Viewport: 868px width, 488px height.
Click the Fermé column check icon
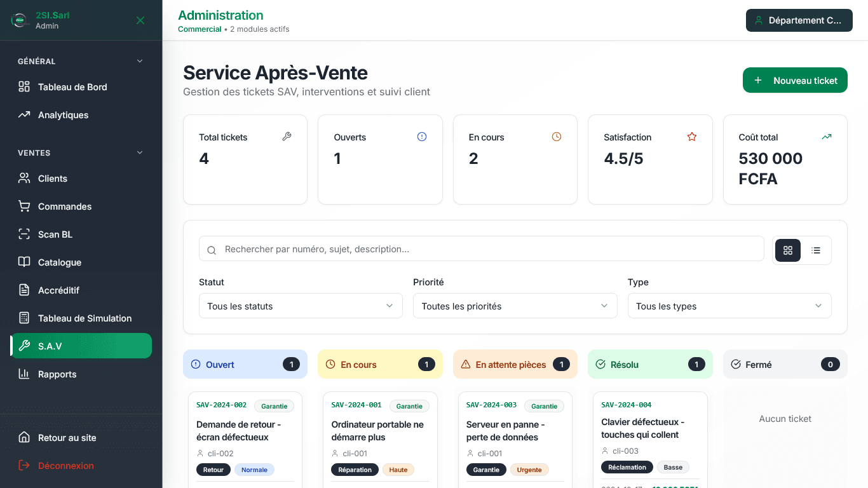pos(736,364)
